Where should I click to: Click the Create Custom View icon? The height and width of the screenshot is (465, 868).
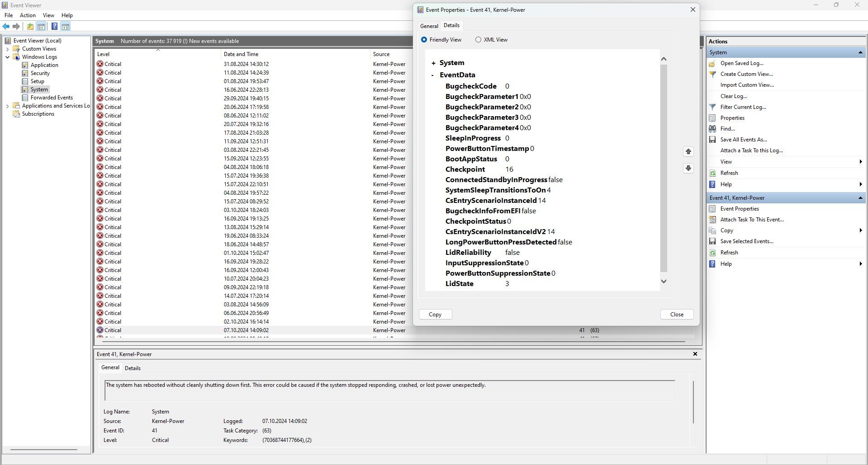pyautogui.click(x=712, y=74)
